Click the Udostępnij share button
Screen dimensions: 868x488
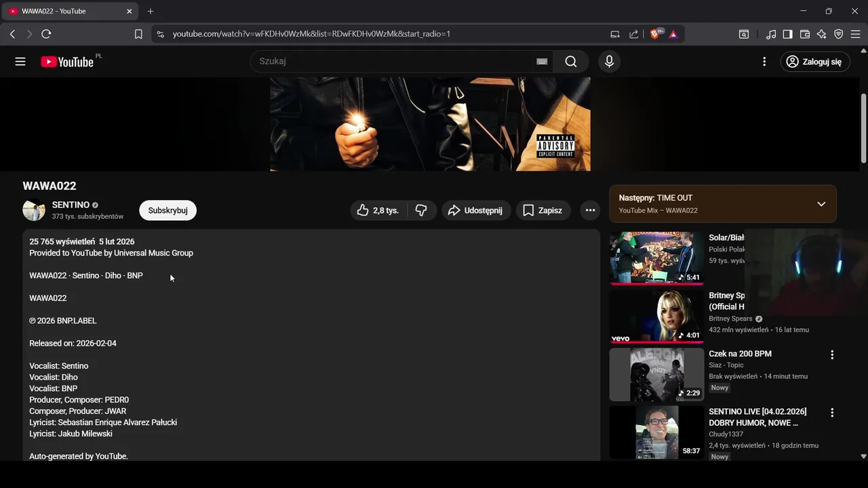(x=475, y=210)
